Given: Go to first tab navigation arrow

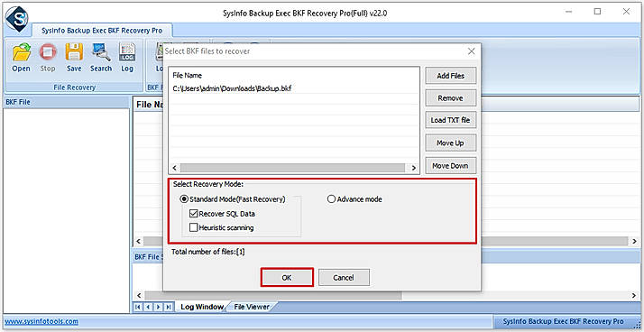Looking at the screenshot, I should click(x=138, y=307).
